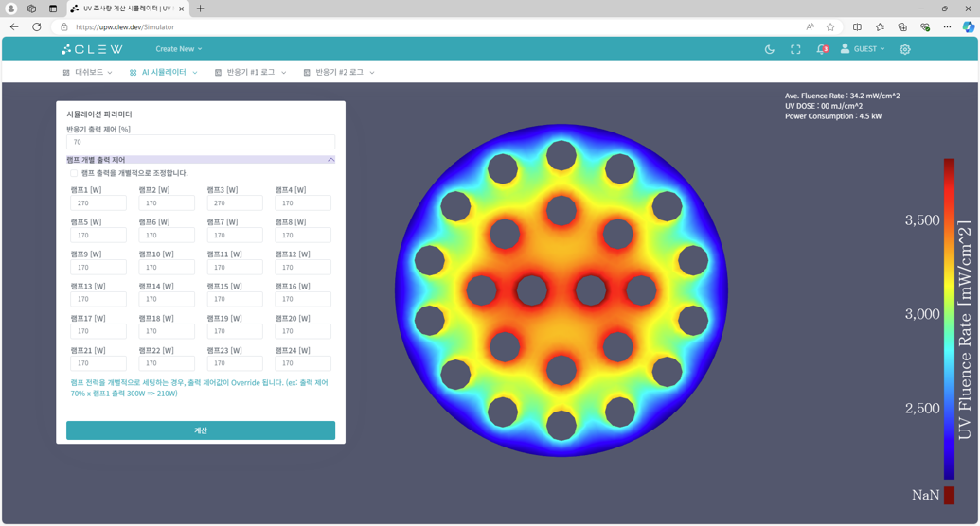Open the 반응기 #1 로그 menu
This screenshot has height=526, width=980.
point(251,73)
